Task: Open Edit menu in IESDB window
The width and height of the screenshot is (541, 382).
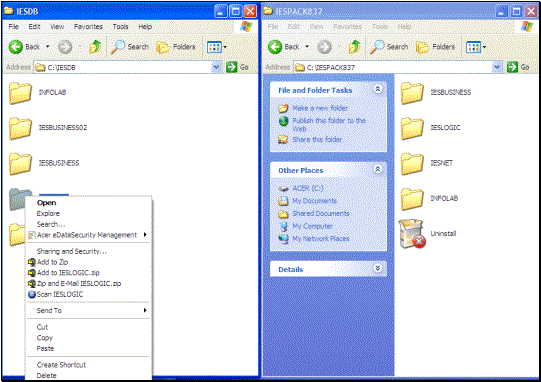Action: point(34,27)
